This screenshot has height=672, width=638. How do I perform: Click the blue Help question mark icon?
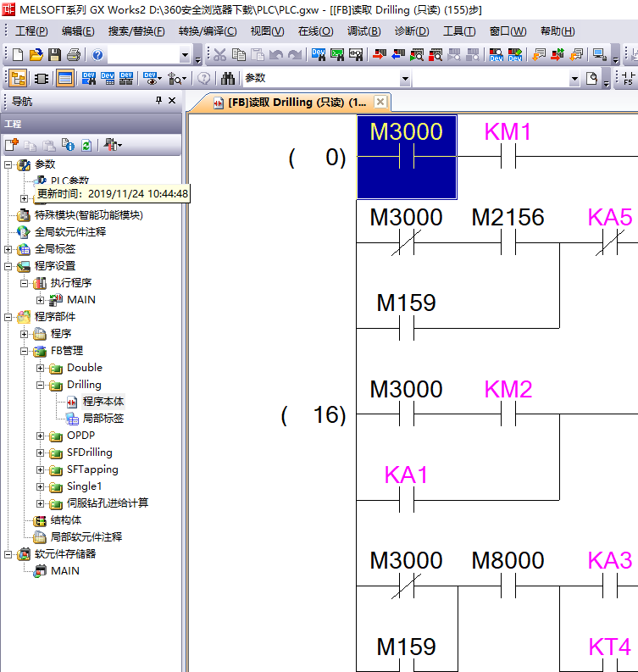[x=97, y=55]
